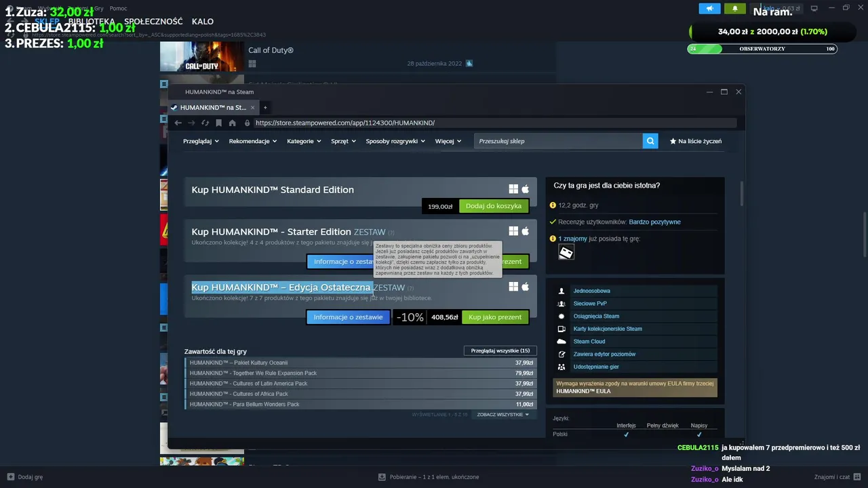Open the Pakiet Kultury Oceanii DLC row
Image resolution: width=868 pixels, height=488 pixels.
click(x=361, y=363)
